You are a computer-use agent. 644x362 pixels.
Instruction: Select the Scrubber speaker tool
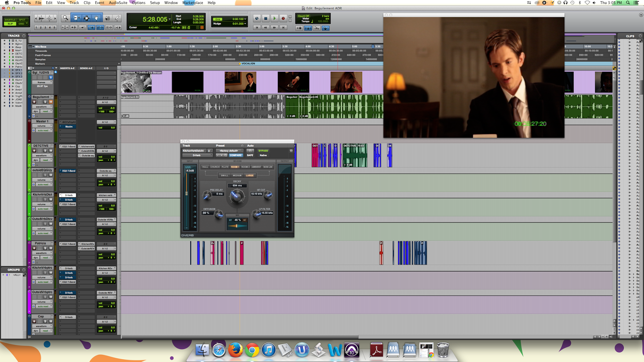tap(107, 18)
